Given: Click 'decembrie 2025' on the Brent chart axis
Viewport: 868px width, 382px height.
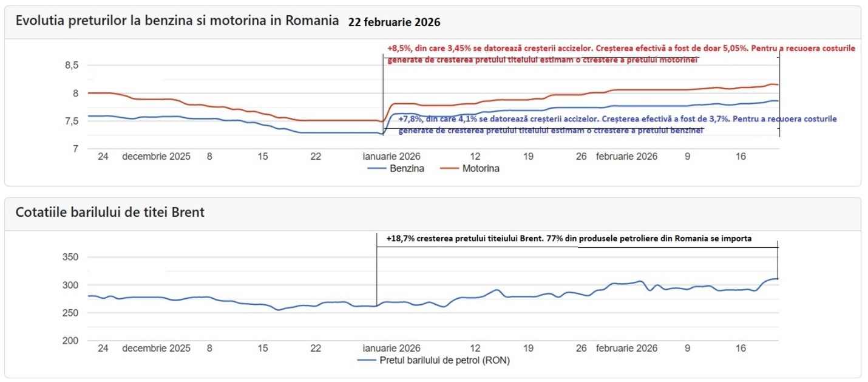Looking at the screenshot, I should coord(156,349).
